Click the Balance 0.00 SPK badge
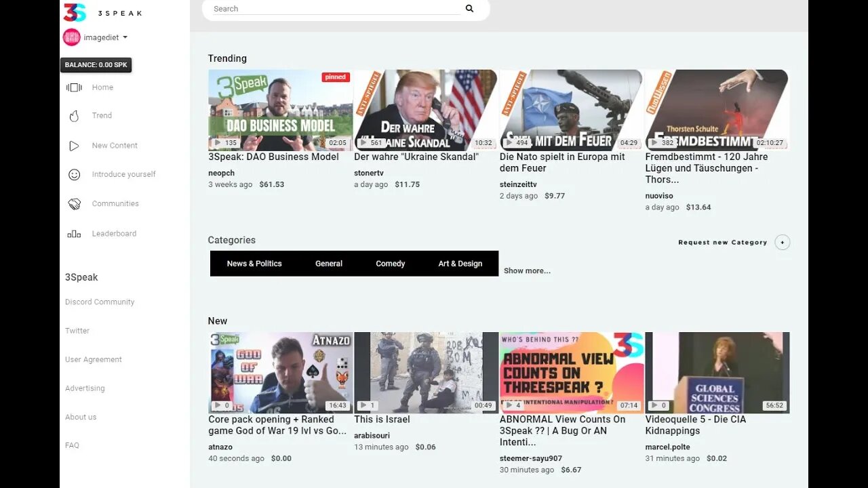Viewport: 868px width, 488px height. click(96, 65)
